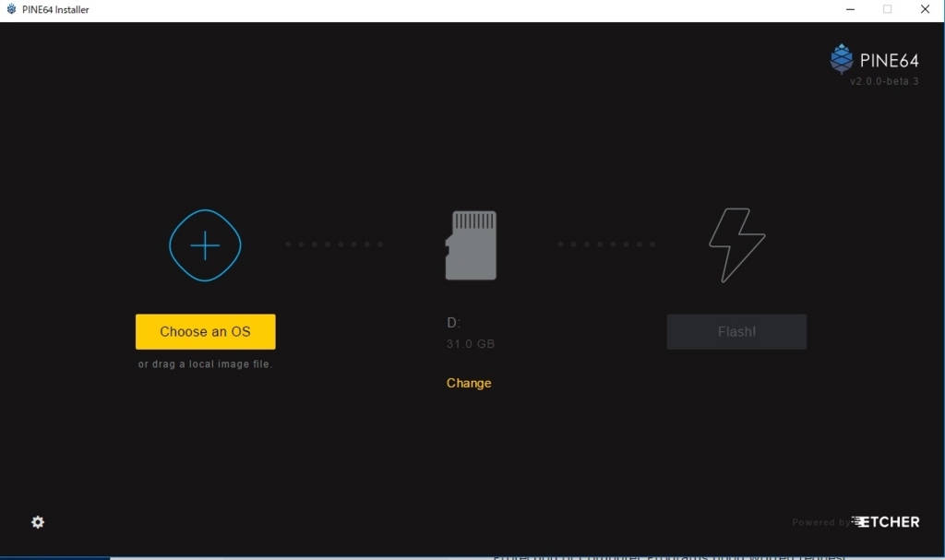Click the blue plus add-image icon

(205, 245)
